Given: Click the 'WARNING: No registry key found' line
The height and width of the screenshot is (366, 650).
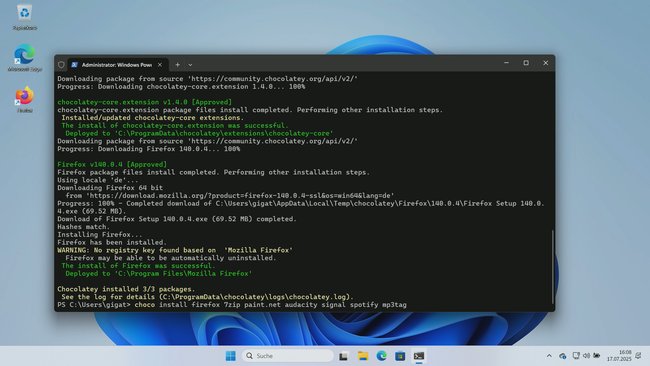Looking at the screenshot, I should (x=175, y=250).
